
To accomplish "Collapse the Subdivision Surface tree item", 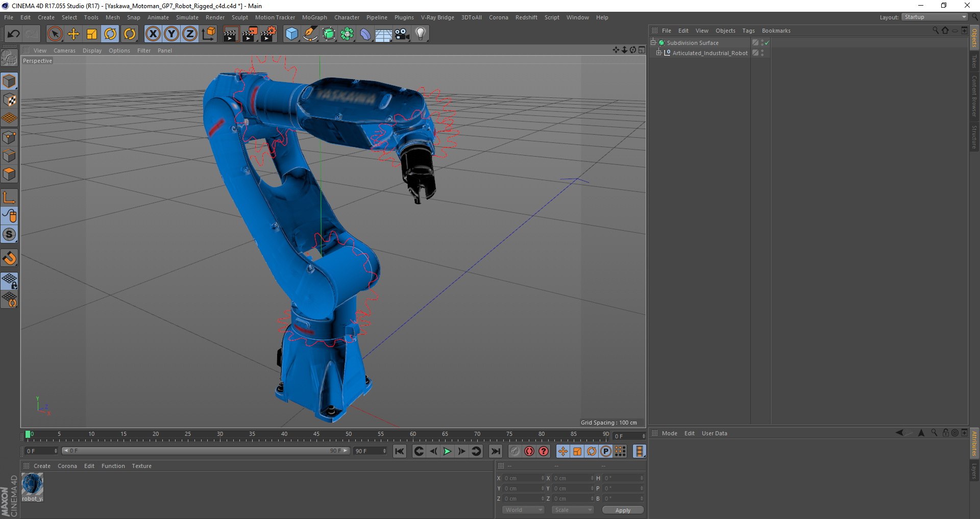I will (x=653, y=42).
